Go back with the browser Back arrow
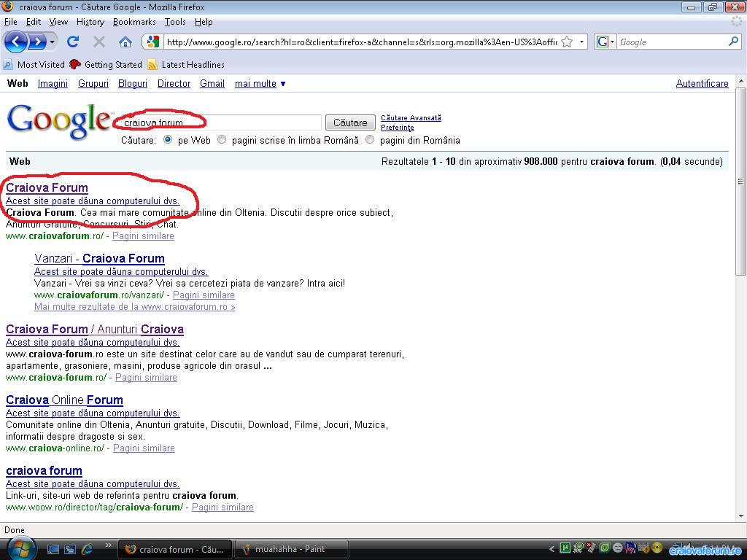 point(16,42)
